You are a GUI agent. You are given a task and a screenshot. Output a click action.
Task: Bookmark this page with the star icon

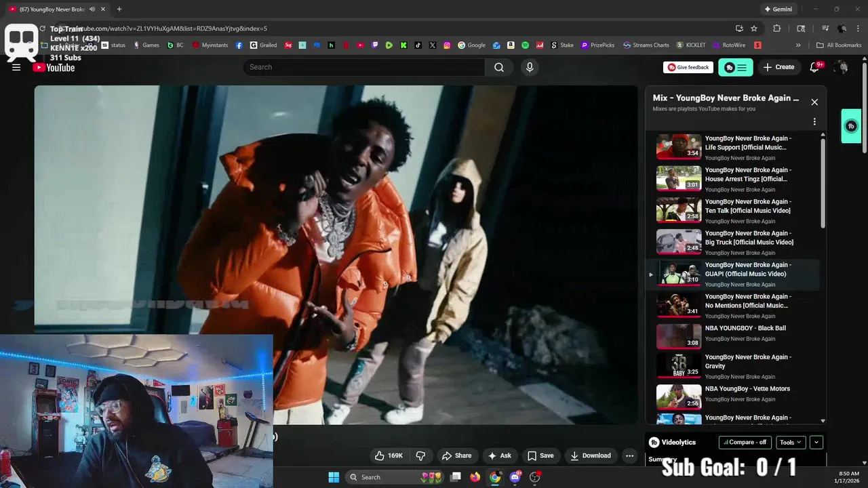[x=754, y=28]
